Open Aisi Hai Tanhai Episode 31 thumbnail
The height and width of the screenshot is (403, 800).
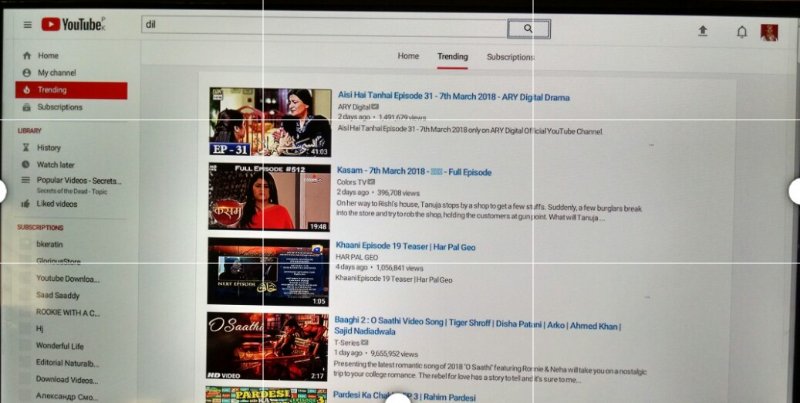click(270, 122)
